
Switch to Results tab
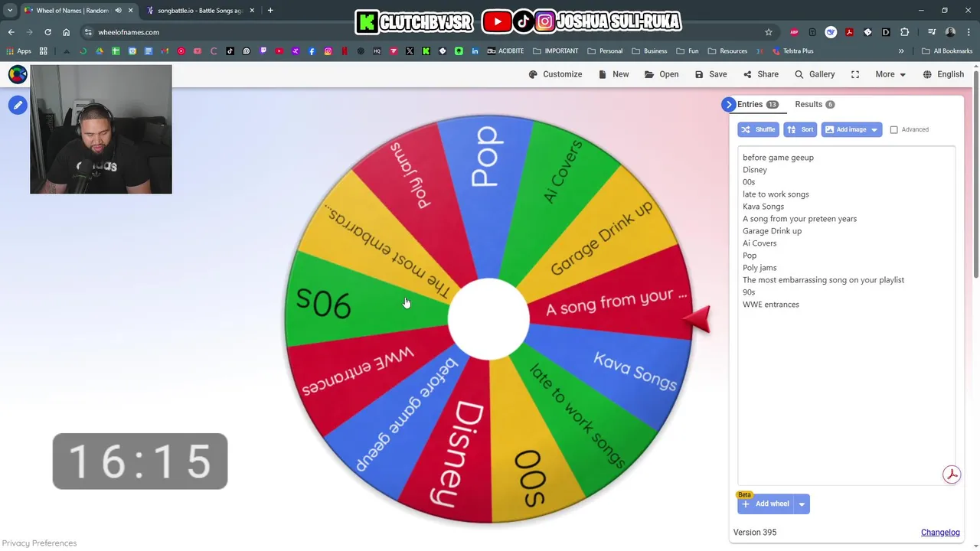[815, 104]
